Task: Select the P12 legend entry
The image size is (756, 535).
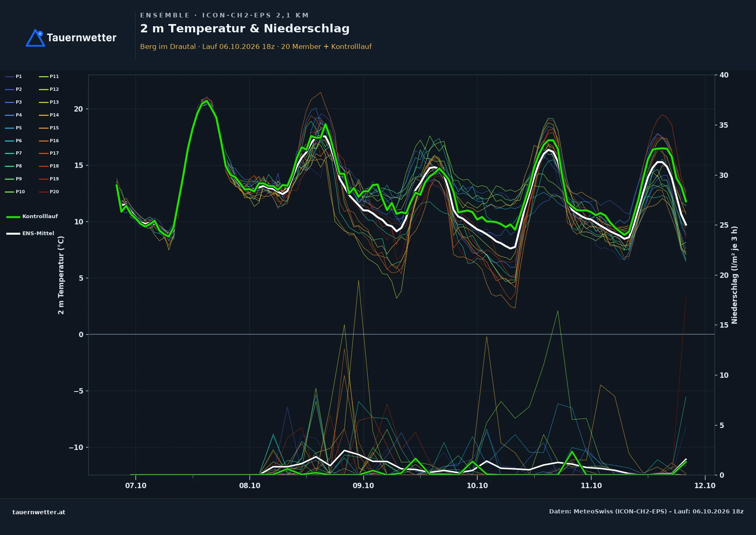Action: (x=49, y=89)
